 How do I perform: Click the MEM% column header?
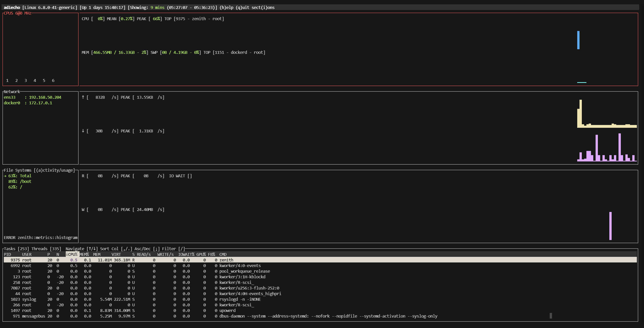click(84, 254)
